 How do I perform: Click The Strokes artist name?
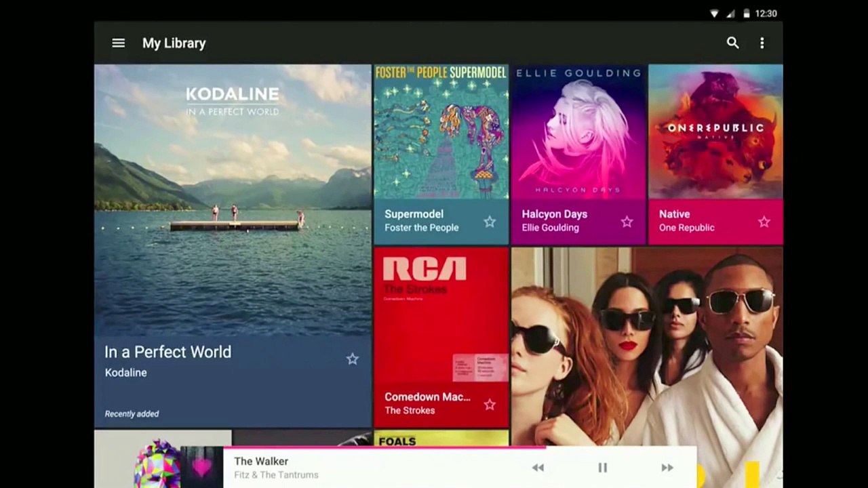[409, 411]
